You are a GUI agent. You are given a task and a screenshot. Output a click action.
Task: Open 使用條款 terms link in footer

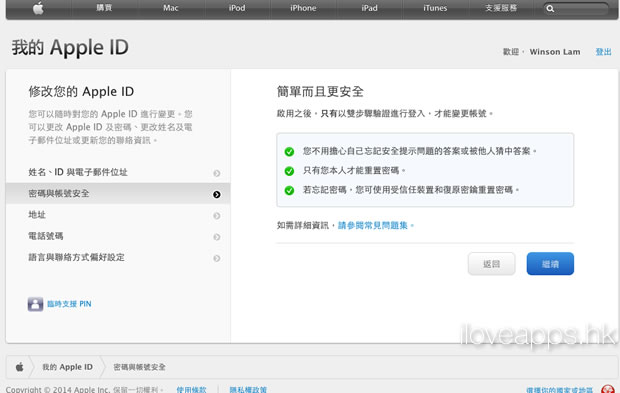(x=191, y=389)
